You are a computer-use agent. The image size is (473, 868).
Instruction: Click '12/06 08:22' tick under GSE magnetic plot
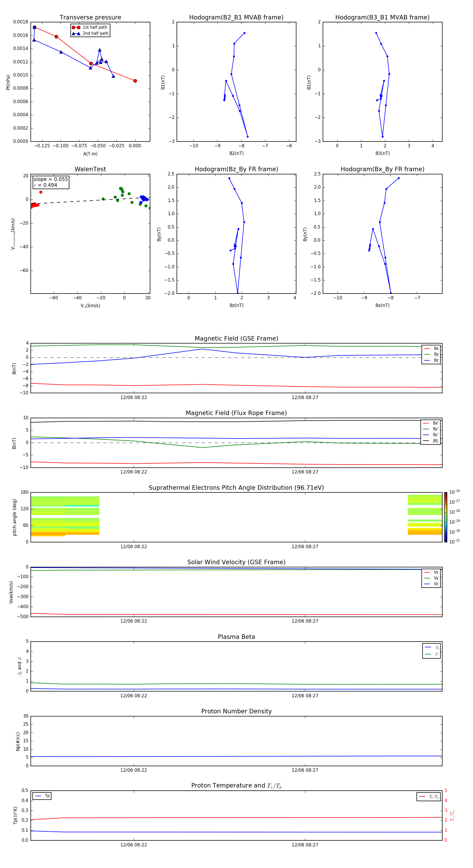pyautogui.click(x=134, y=398)
